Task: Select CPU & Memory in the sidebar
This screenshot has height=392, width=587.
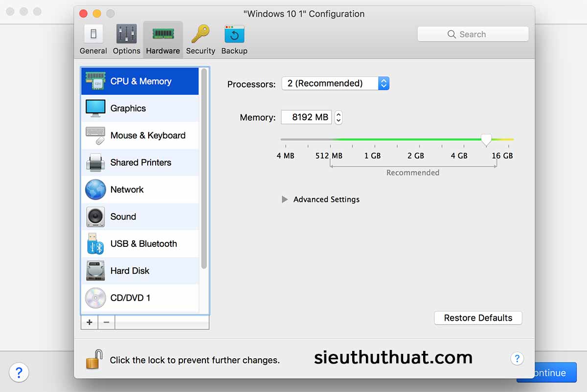Action: pyautogui.click(x=140, y=81)
